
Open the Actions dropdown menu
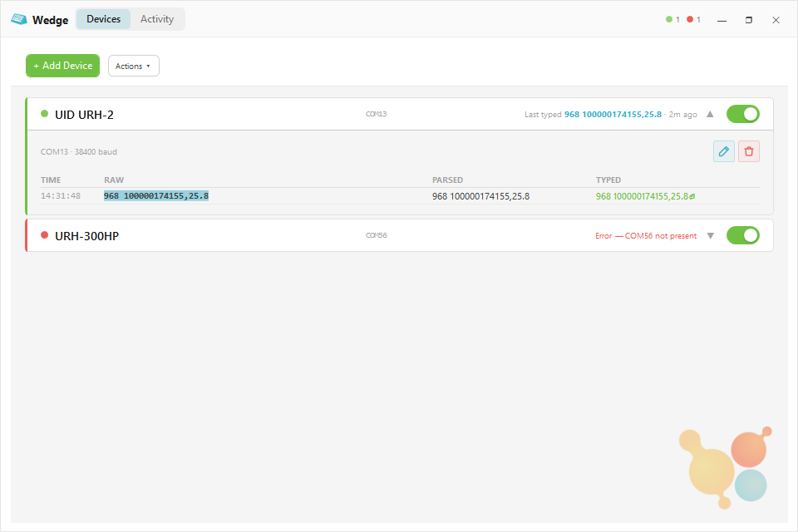click(x=133, y=66)
